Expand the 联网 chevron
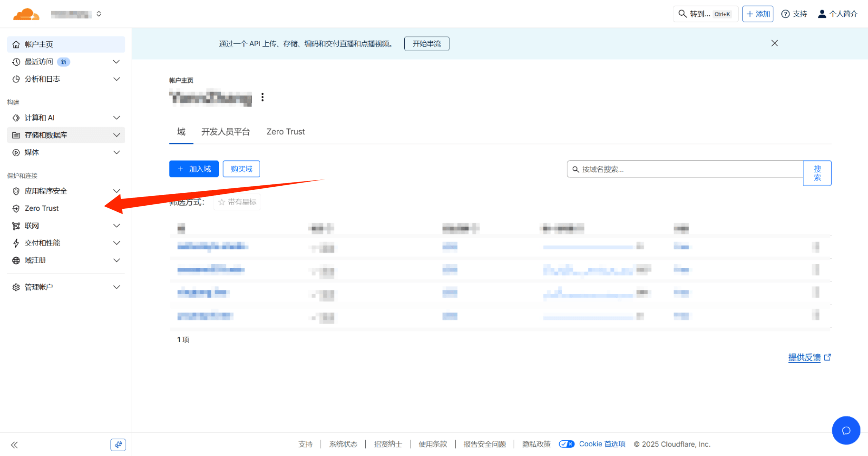Image resolution: width=868 pixels, height=456 pixels. [x=116, y=226]
